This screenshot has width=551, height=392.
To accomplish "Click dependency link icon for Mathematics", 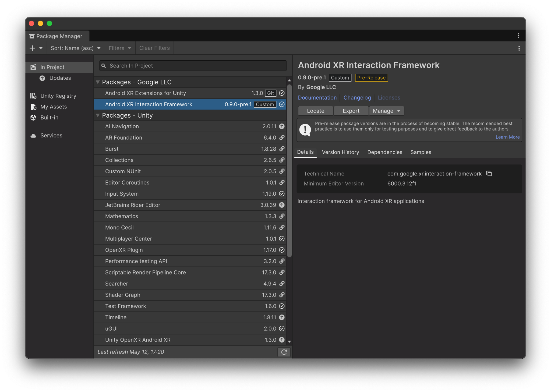I will (282, 216).
